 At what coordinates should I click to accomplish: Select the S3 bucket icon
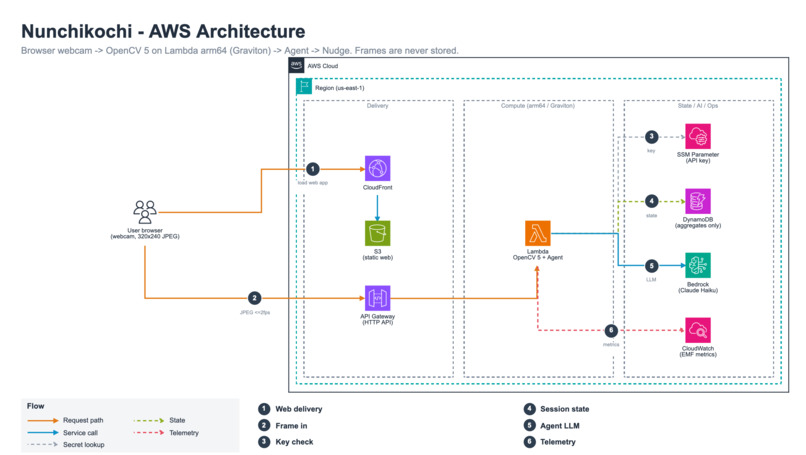(377, 233)
